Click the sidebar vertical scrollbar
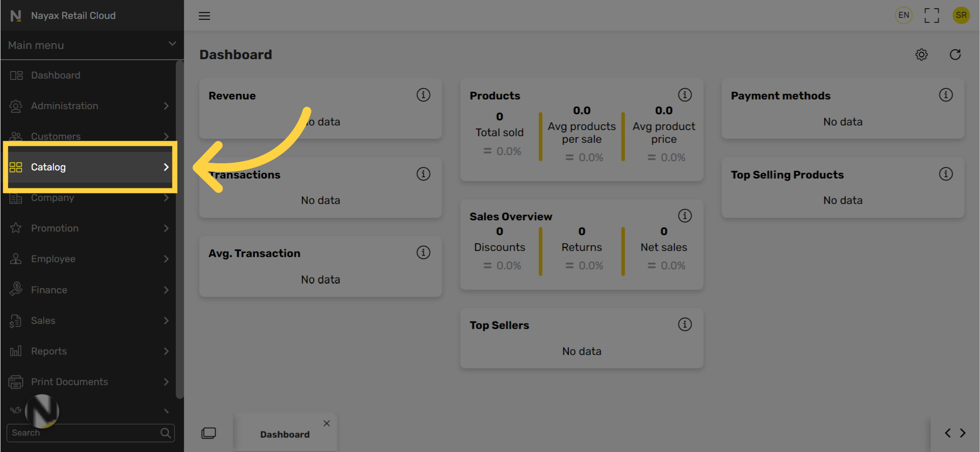Screen dimensions: 980x452 179,230
